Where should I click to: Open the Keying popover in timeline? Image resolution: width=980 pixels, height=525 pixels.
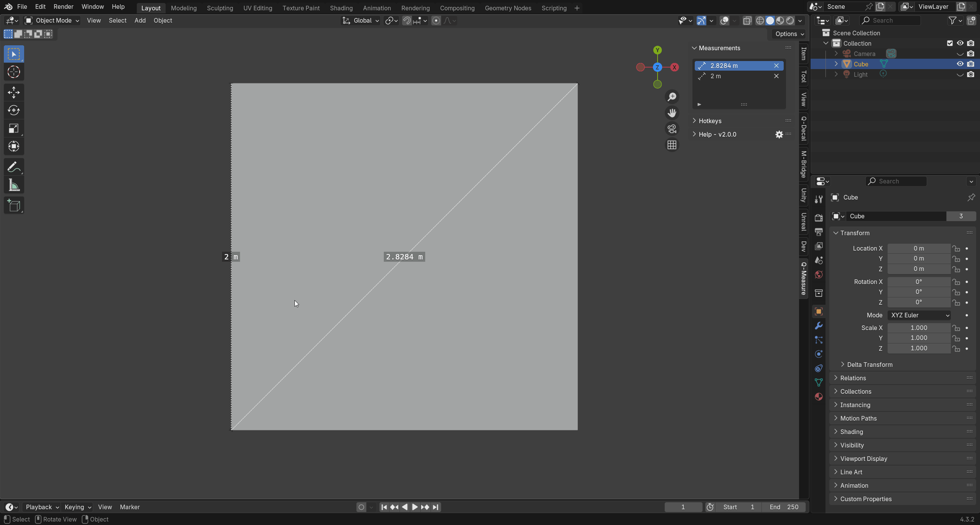pos(77,507)
